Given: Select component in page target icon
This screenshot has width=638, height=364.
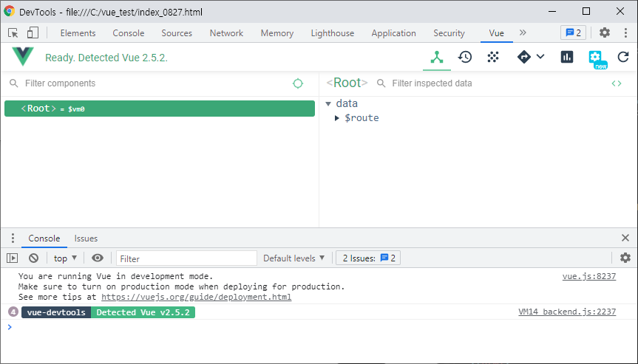Looking at the screenshot, I should coord(298,83).
